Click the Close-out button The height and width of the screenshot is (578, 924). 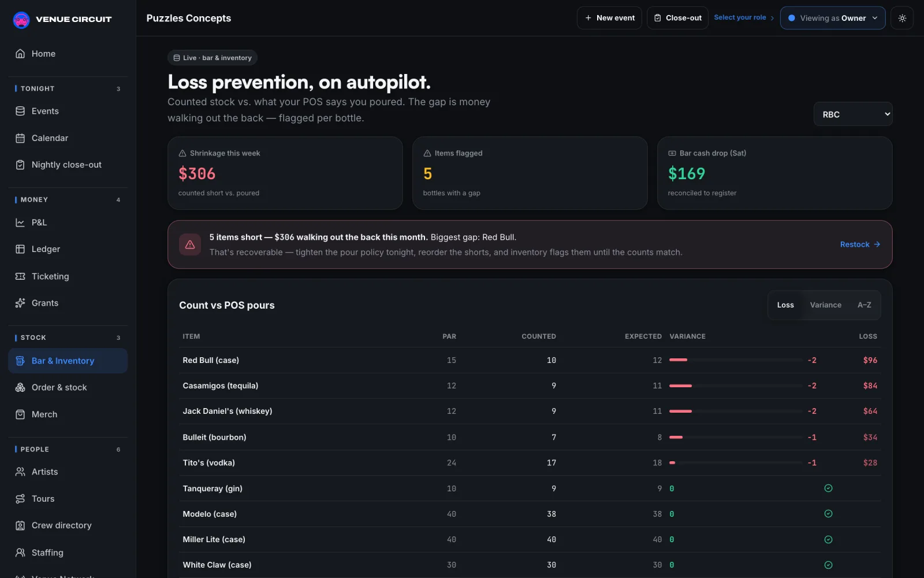(677, 18)
